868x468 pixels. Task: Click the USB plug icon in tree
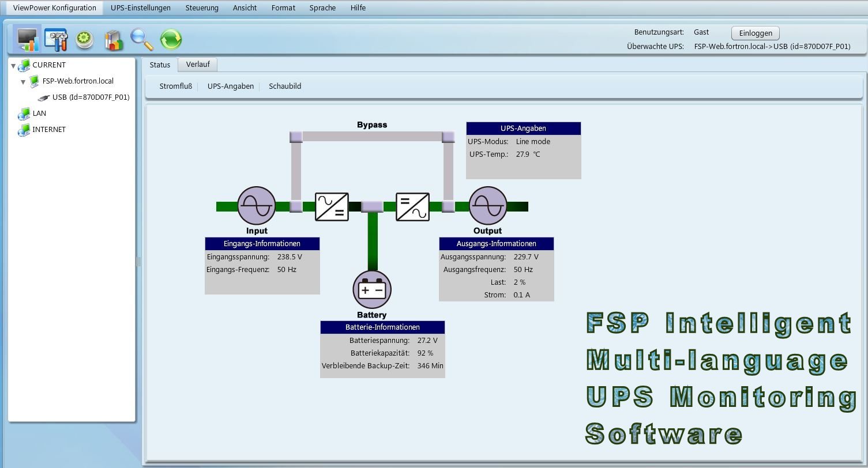(x=44, y=98)
